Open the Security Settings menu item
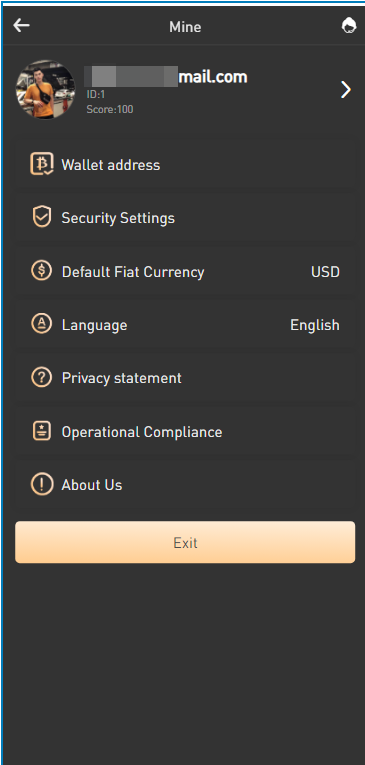 pos(184,218)
